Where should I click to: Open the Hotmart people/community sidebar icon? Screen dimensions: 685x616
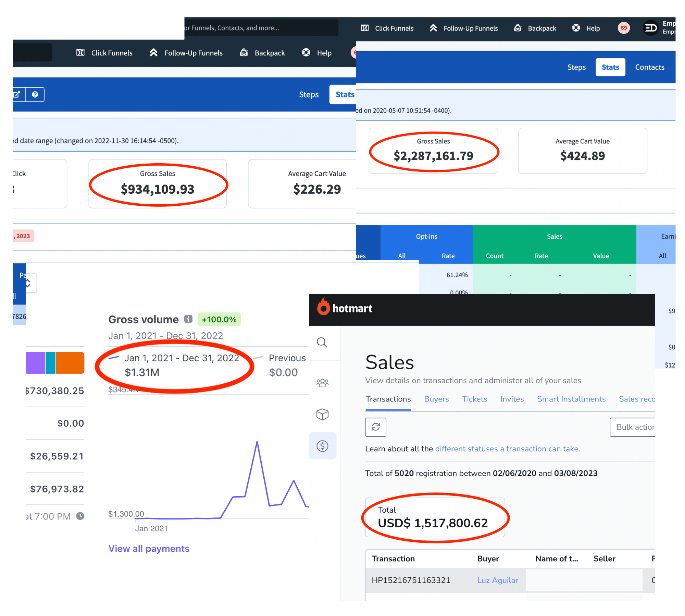[322, 383]
